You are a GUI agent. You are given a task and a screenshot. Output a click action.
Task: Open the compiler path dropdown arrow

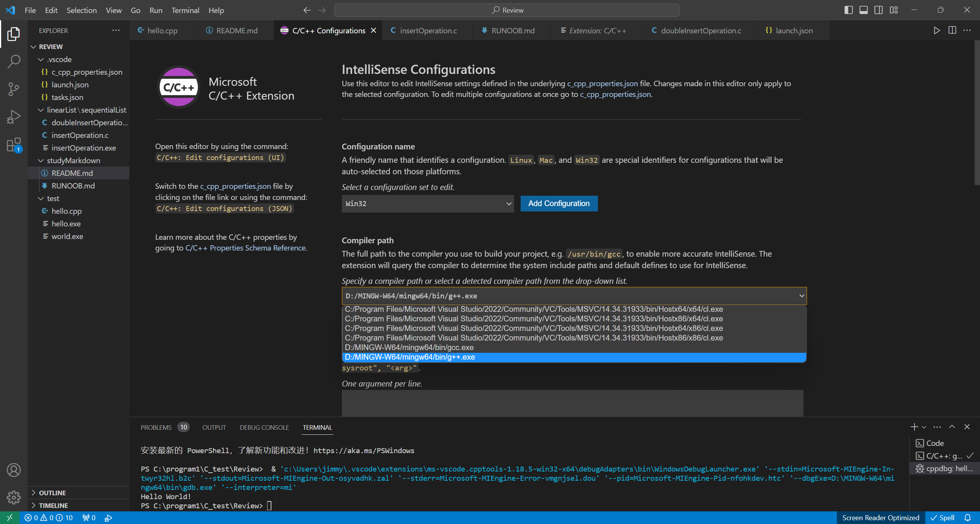click(802, 296)
